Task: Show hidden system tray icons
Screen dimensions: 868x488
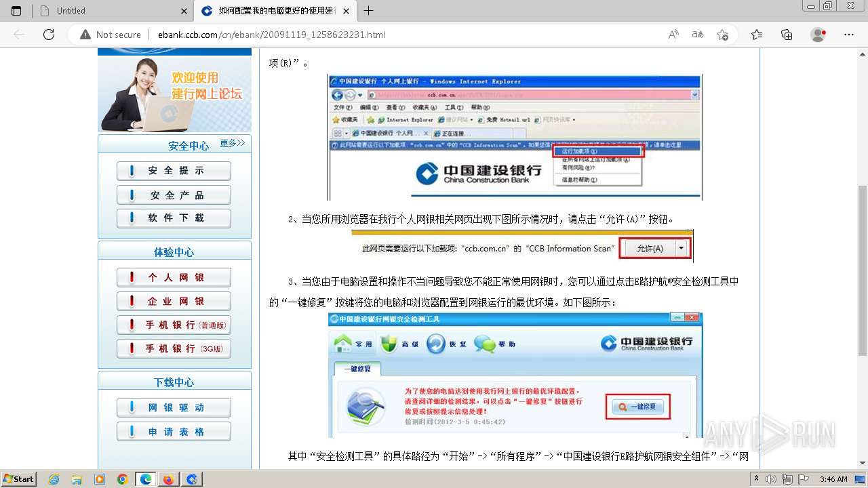Action: (x=757, y=479)
